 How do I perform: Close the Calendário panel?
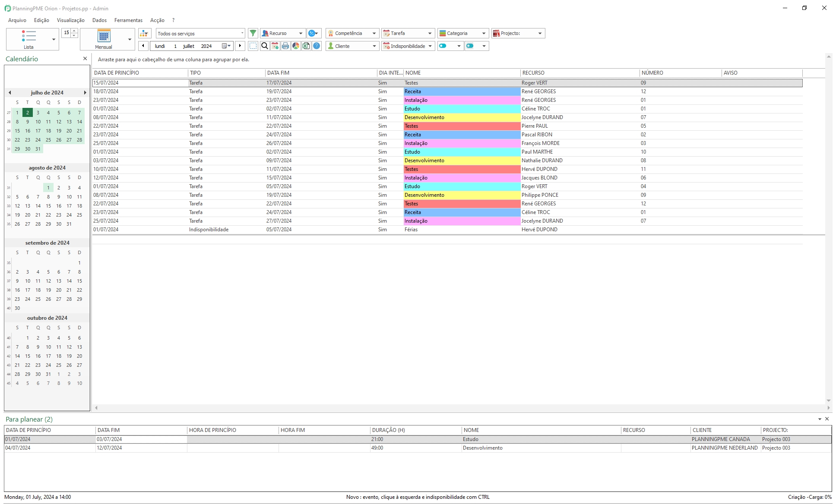coord(85,59)
